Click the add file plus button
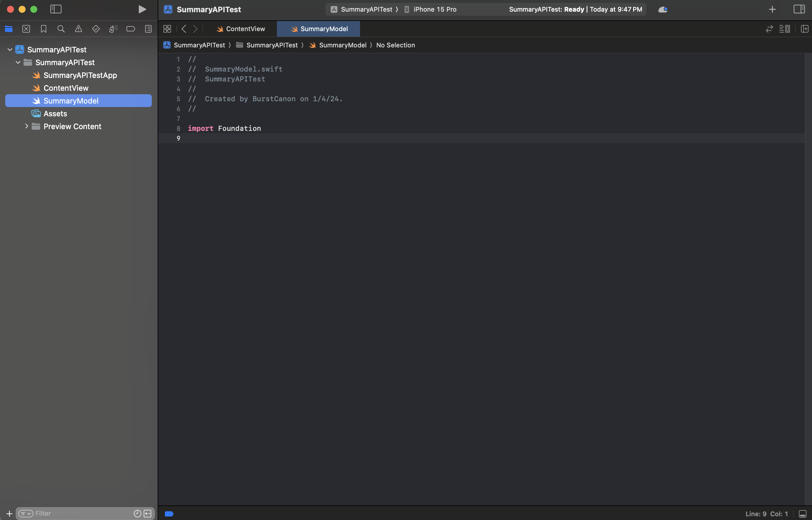812x520 pixels. [x=10, y=513]
